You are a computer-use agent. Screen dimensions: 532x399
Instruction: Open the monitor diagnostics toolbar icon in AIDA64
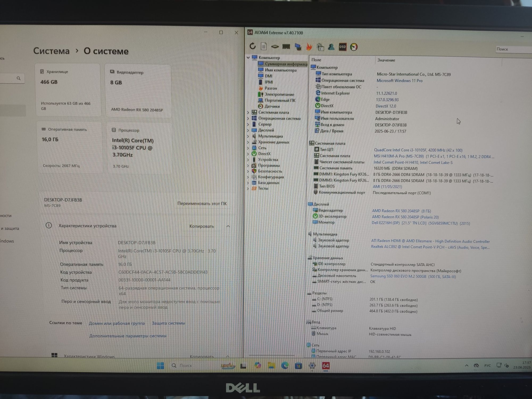(x=298, y=47)
